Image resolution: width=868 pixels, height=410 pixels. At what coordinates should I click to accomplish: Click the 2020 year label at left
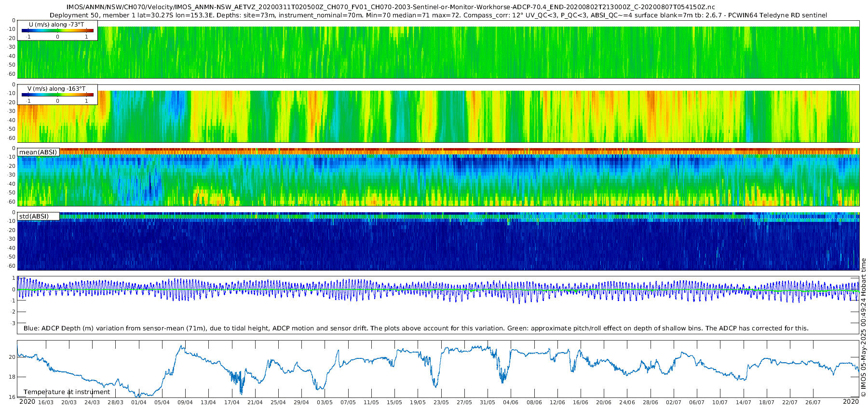pos(27,401)
